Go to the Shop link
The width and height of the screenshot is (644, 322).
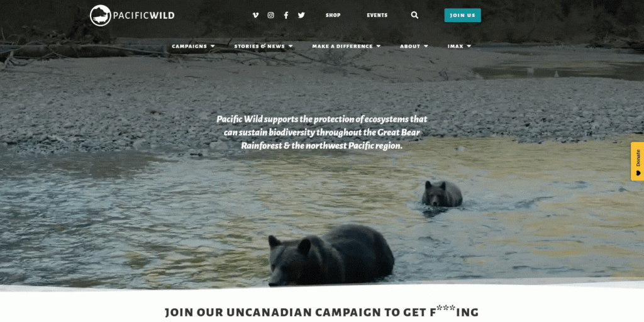pos(333,15)
